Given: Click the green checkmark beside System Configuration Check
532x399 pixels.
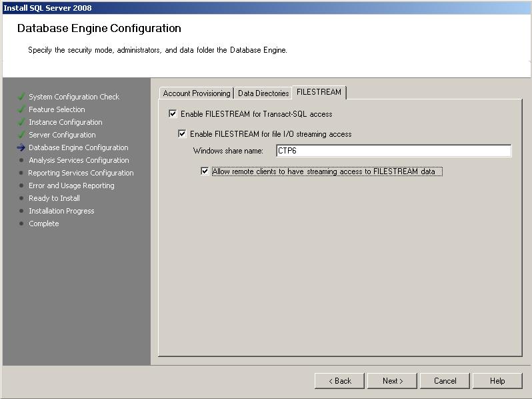Looking at the screenshot, I should tap(21, 97).
